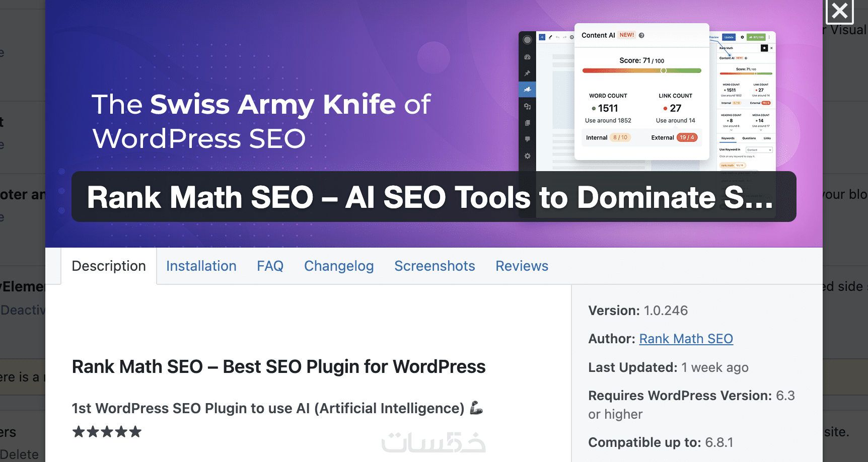The height and width of the screenshot is (462, 868).
Task: Show the Reviews tab
Action: [522, 266]
